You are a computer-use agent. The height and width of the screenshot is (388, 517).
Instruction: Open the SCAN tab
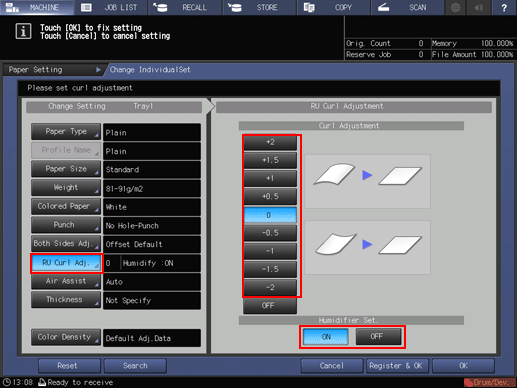tap(407, 7)
